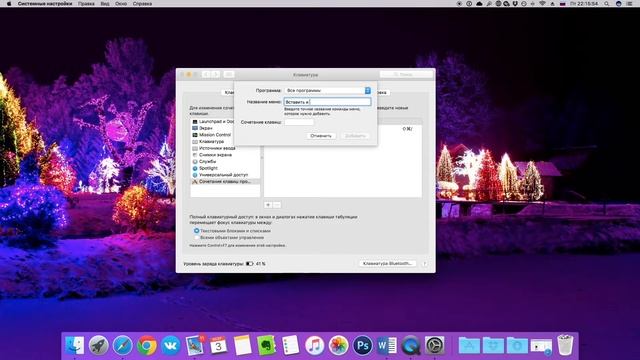Image resolution: width=640 pixels, height=360 pixels.
Task: Open the Photos app in Dock
Action: click(338, 346)
